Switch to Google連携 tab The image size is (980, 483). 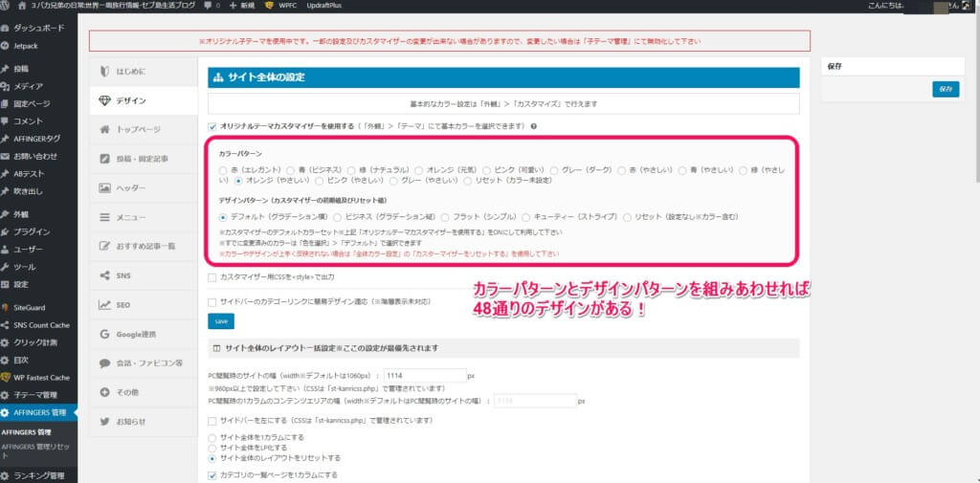[144, 335]
